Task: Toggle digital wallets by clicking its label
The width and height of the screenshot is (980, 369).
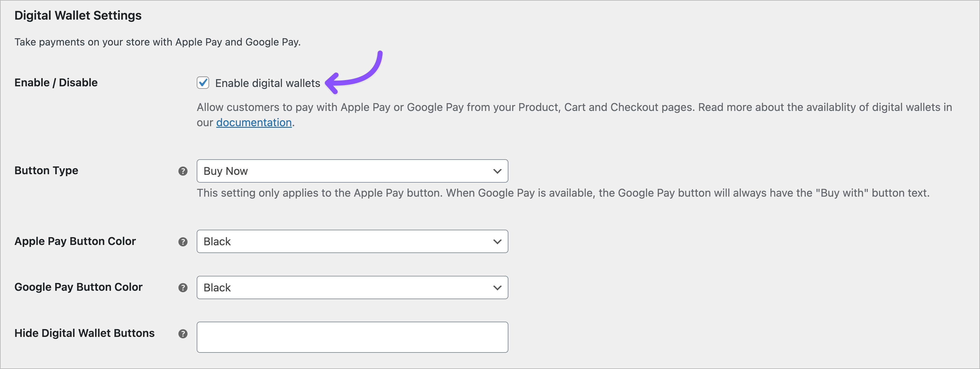Action: click(x=267, y=83)
